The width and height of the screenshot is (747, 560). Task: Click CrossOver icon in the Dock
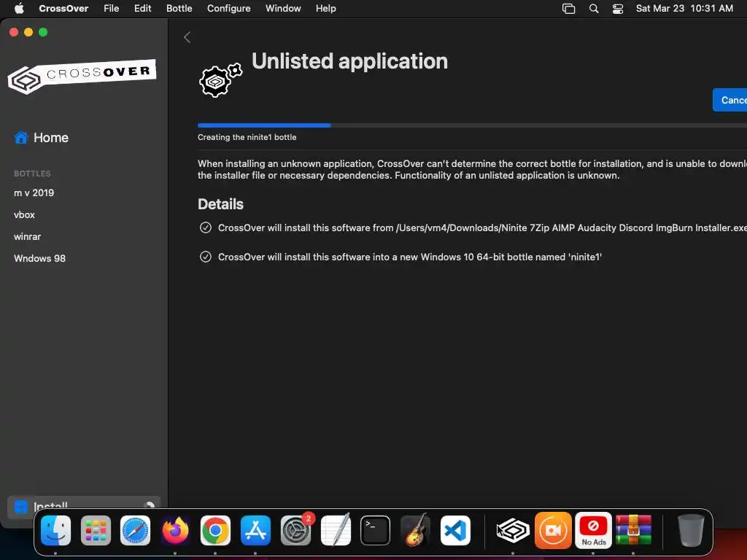click(513, 531)
